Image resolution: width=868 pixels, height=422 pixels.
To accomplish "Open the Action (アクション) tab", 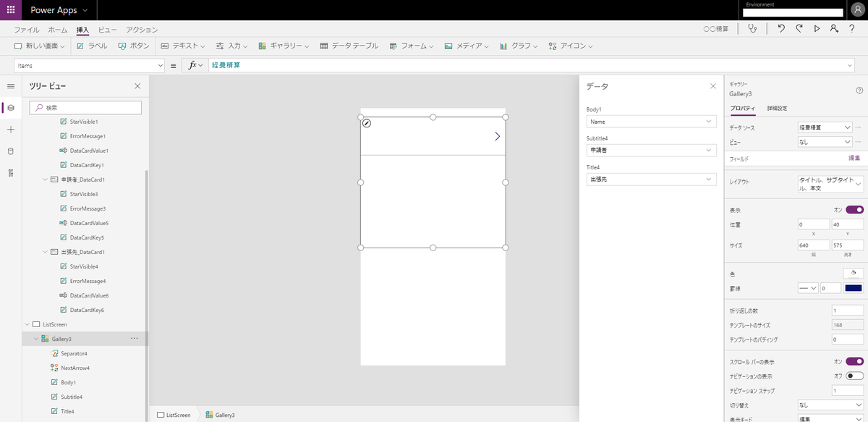I will pyautogui.click(x=142, y=30).
